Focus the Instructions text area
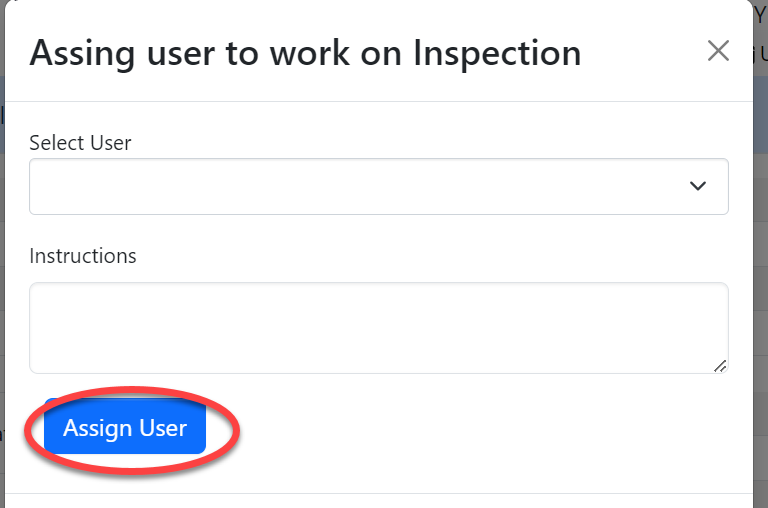768x508 pixels. pyautogui.click(x=378, y=328)
